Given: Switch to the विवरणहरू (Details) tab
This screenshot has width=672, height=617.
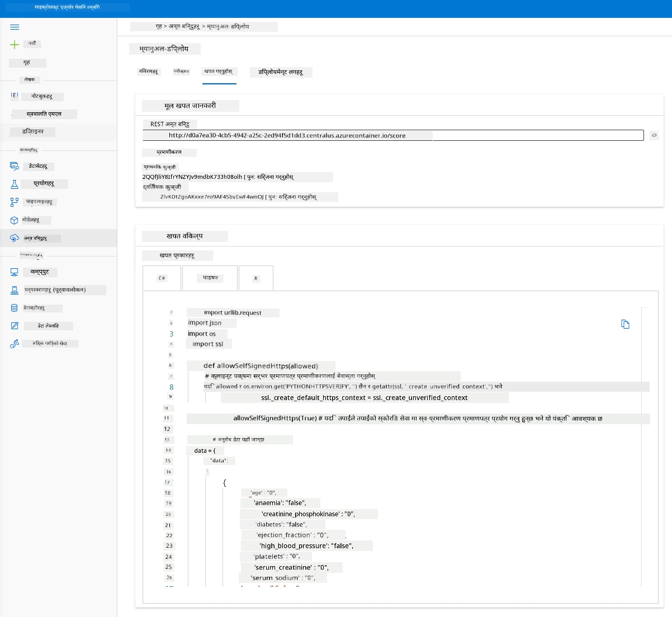Looking at the screenshot, I should (149, 72).
